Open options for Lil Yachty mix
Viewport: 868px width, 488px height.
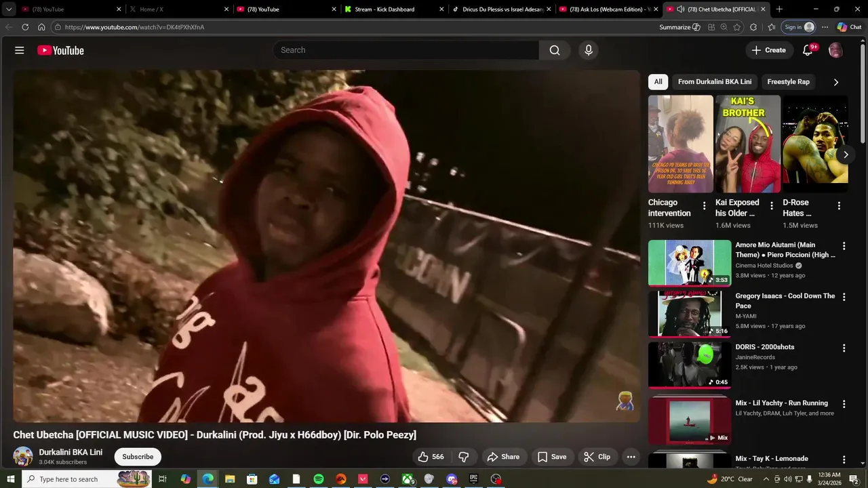pos(844,404)
